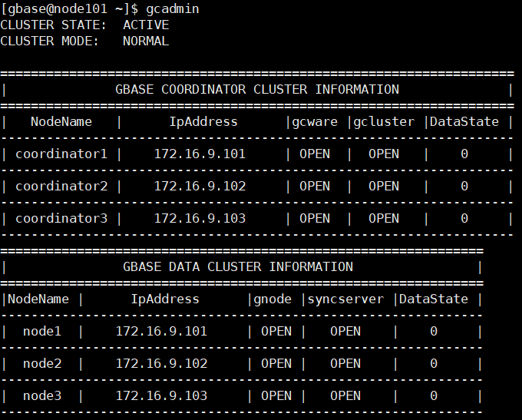522x420 pixels.
Task: Select node2 IP 172.16.9.102
Action: pos(161,364)
